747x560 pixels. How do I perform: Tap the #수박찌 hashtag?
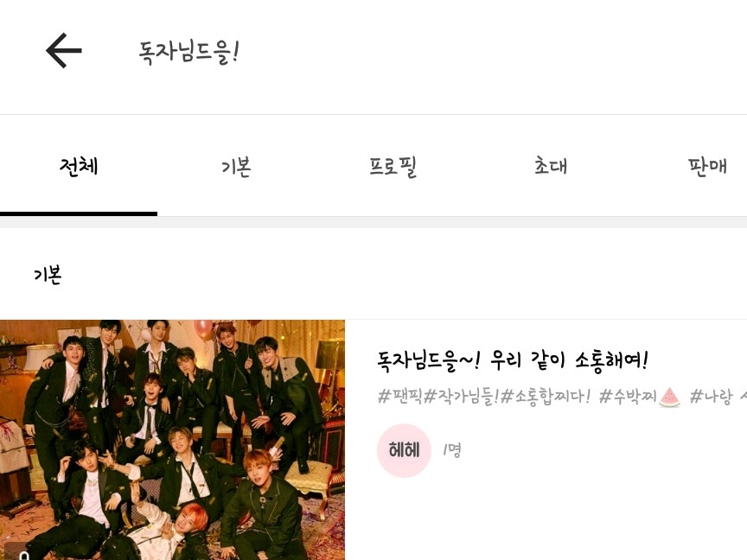click(x=628, y=396)
